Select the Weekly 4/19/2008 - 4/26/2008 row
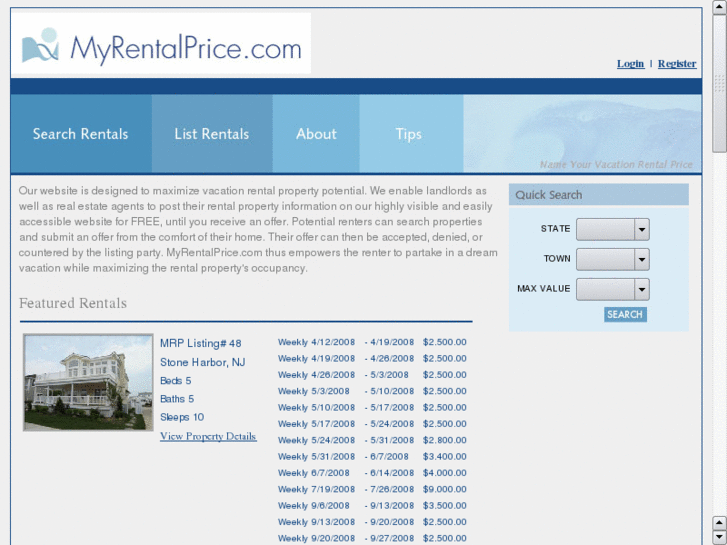 [372, 359]
